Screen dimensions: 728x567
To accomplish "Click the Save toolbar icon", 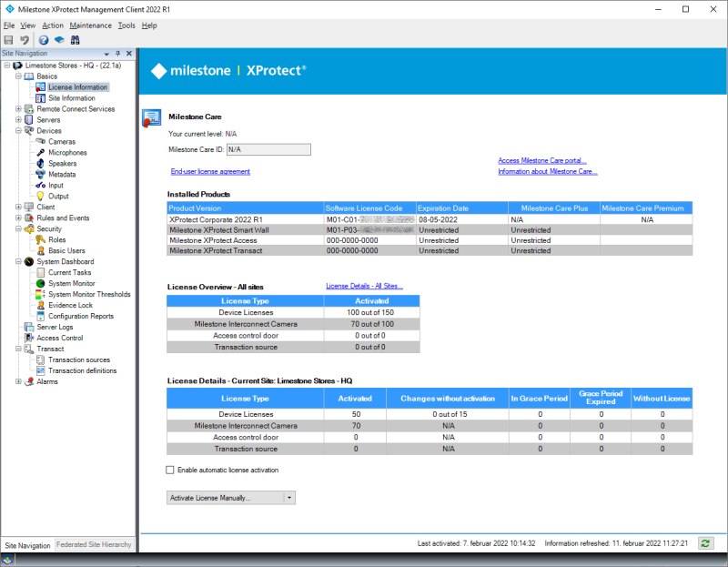I will (8, 40).
